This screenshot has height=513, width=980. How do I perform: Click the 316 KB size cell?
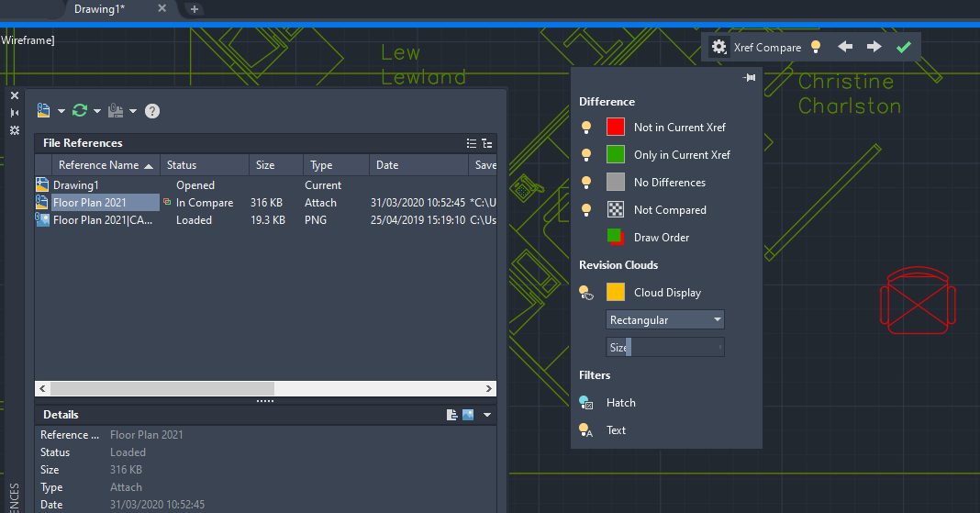click(266, 203)
